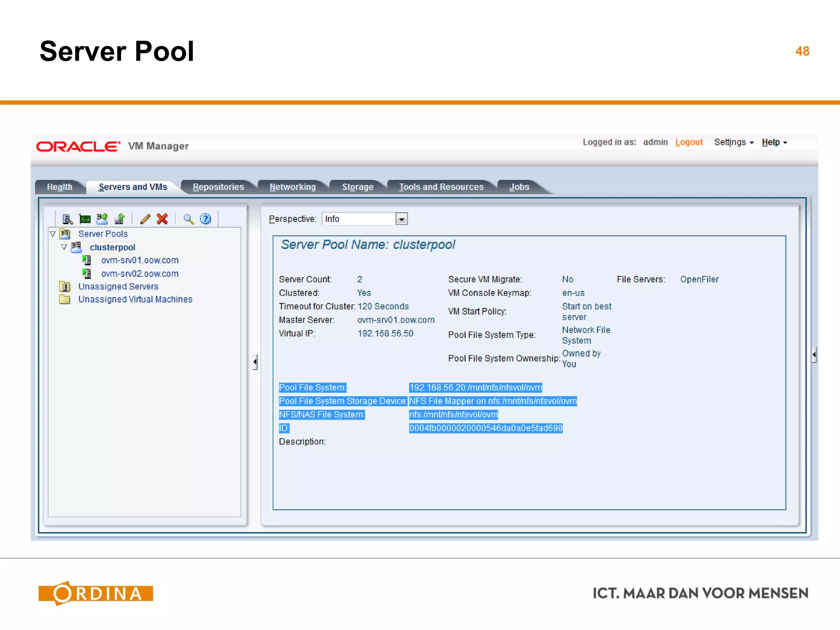The width and height of the screenshot is (840, 630).
Task: Switch to the Networking tab
Action: coord(292,187)
